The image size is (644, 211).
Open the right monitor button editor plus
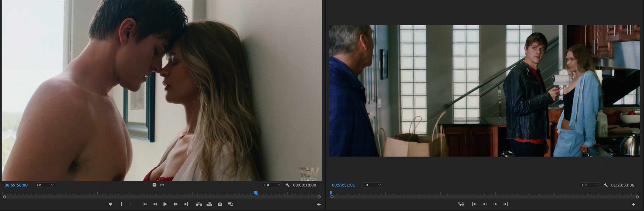pos(633,205)
